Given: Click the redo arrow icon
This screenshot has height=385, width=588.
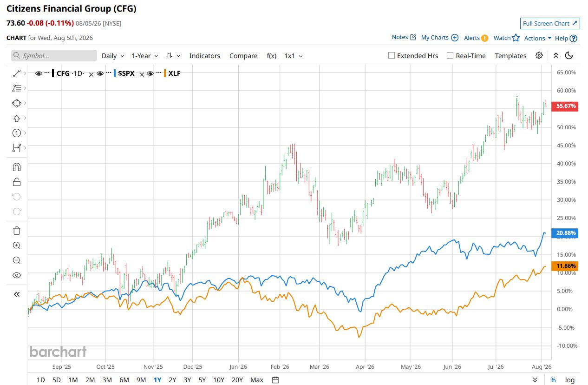Looking at the screenshot, I should [17, 212].
